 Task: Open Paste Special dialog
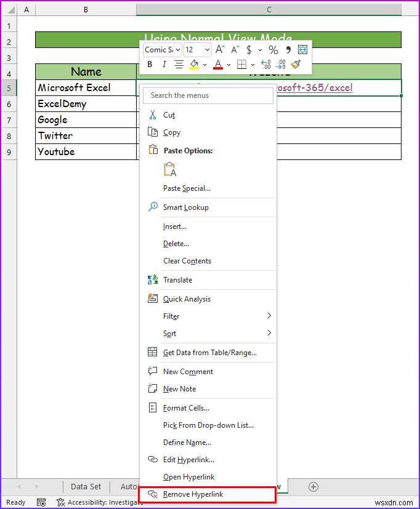coord(208,188)
